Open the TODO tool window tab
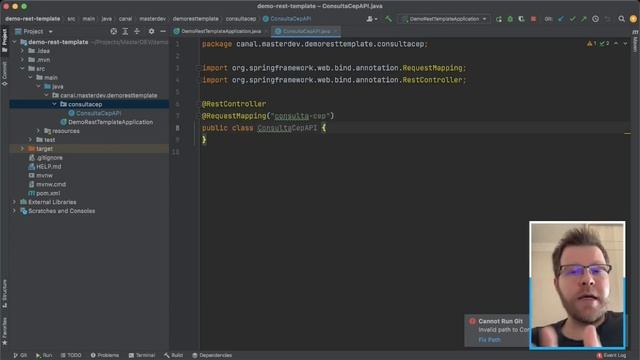Screen dimensions: 640x360 (x=71, y=356)
